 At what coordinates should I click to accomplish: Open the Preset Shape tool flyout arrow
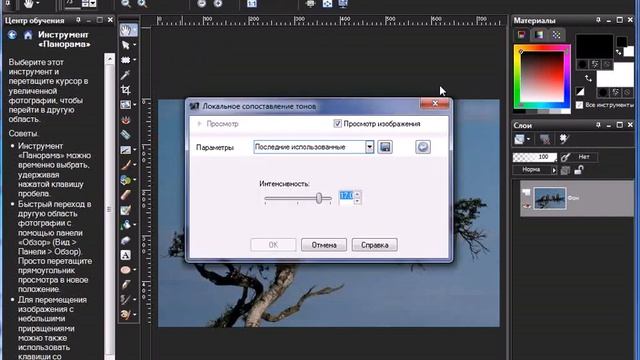click(135, 270)
